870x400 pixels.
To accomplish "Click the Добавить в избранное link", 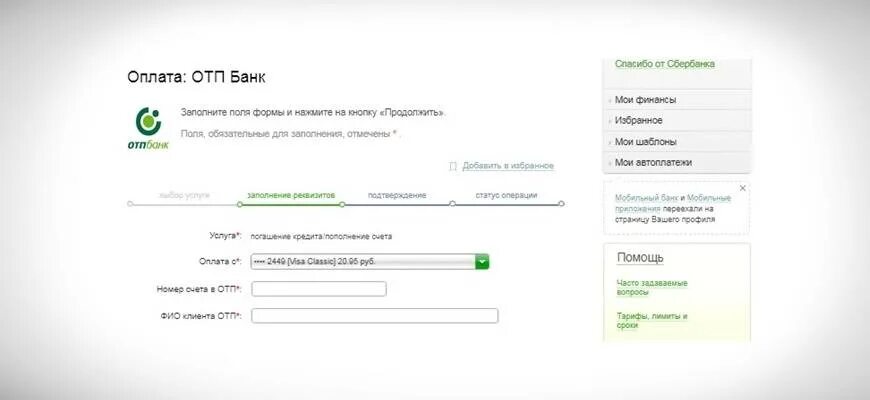I will point(508,166).
